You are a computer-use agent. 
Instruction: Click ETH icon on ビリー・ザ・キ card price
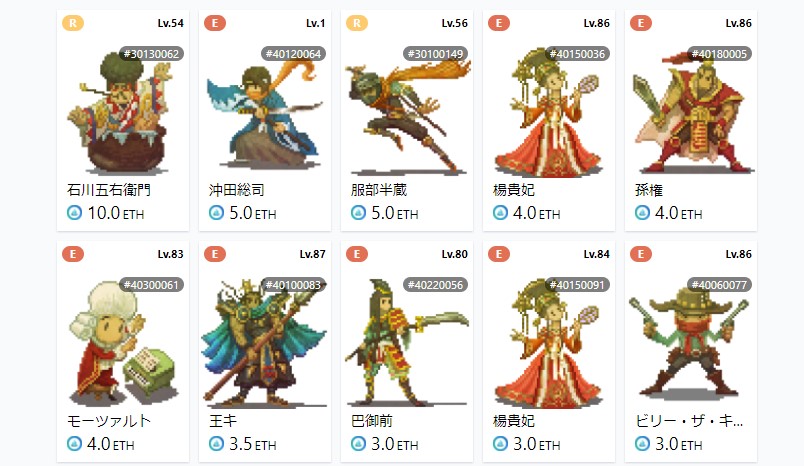pyautogui.click(x=642, y=443)
